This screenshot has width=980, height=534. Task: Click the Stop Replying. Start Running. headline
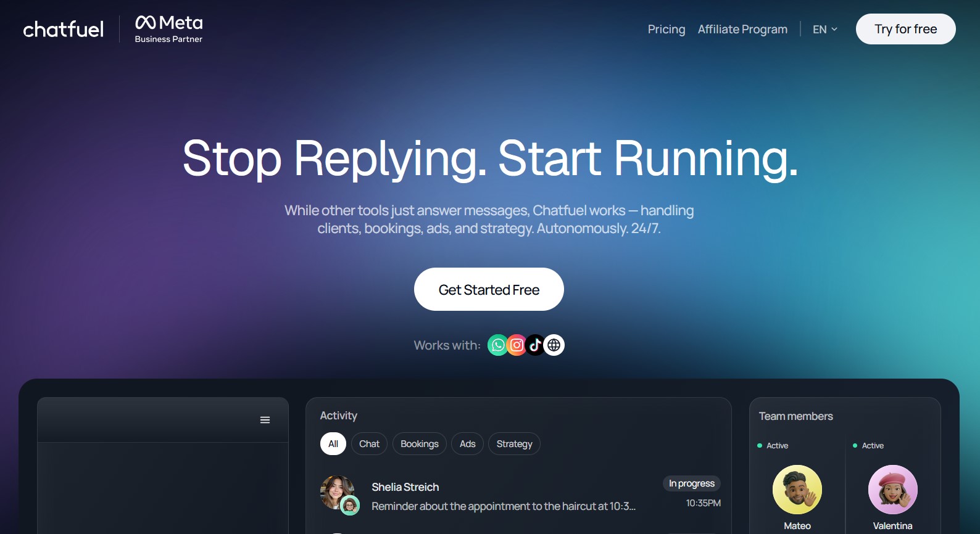point(490,159)
